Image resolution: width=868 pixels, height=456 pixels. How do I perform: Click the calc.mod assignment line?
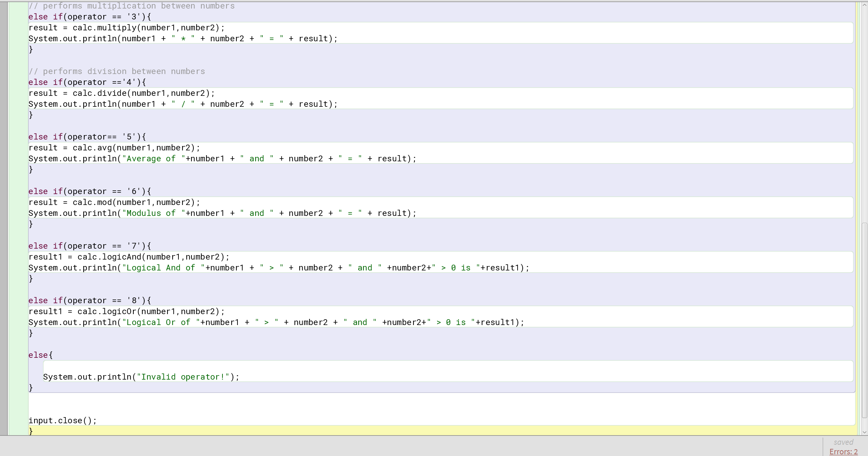(114, 202)
